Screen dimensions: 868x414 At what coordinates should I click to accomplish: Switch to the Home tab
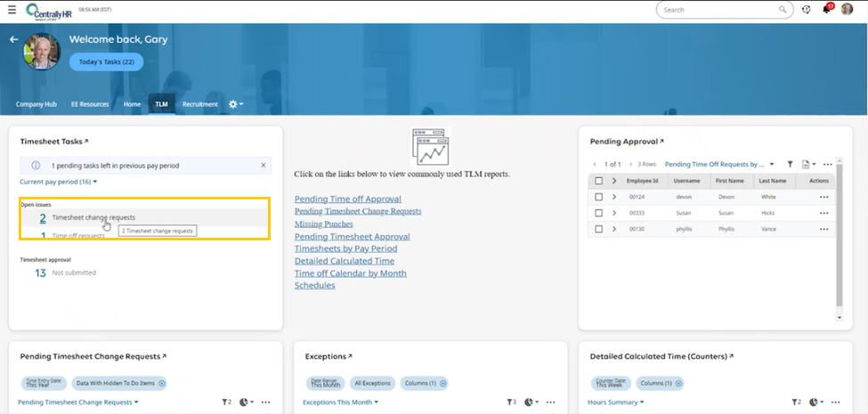[132, 104]
